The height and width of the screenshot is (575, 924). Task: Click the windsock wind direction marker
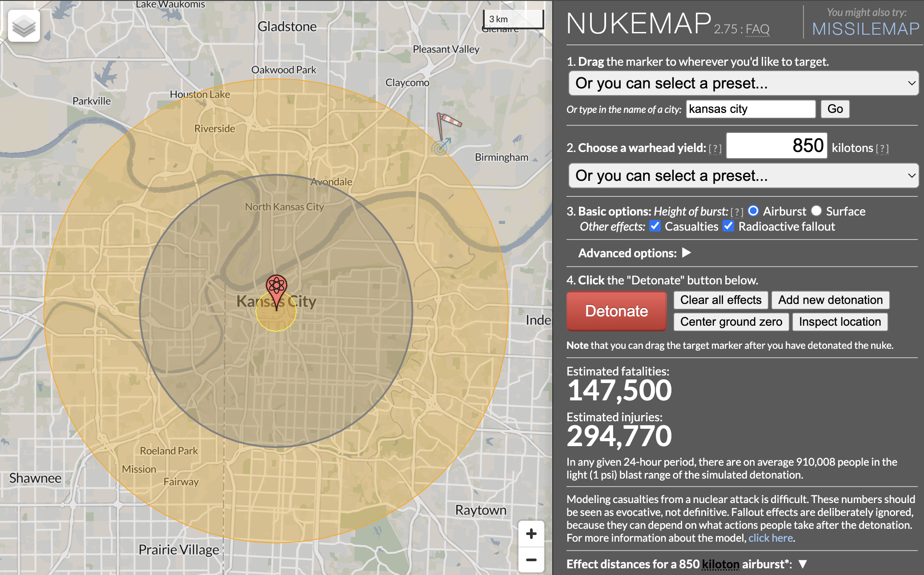(x=449, y=125)
